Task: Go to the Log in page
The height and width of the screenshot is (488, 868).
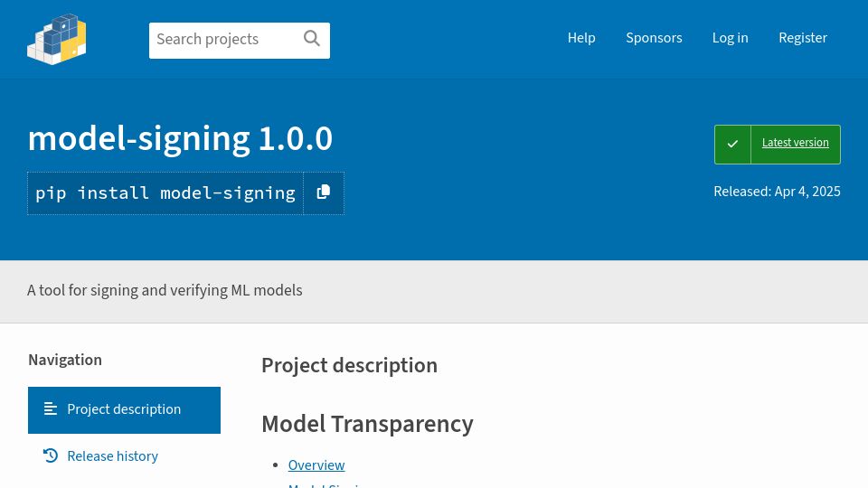Action: point(730,38)
